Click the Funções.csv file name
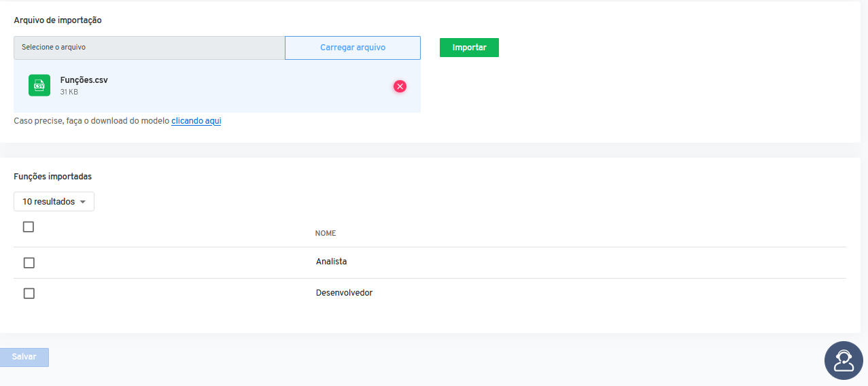This screenshot has height=386, width=868. tap(84, 80)
